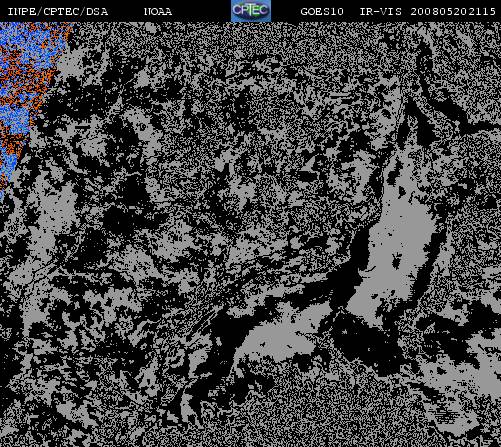
Task: Click the curved black streak near top right
Action: [430, 87]
